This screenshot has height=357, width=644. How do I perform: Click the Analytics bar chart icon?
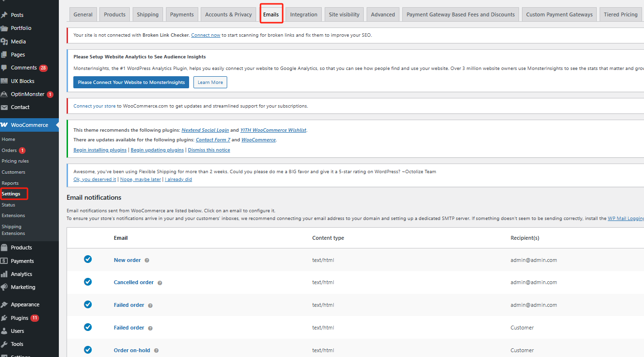[x=4, y=274]
